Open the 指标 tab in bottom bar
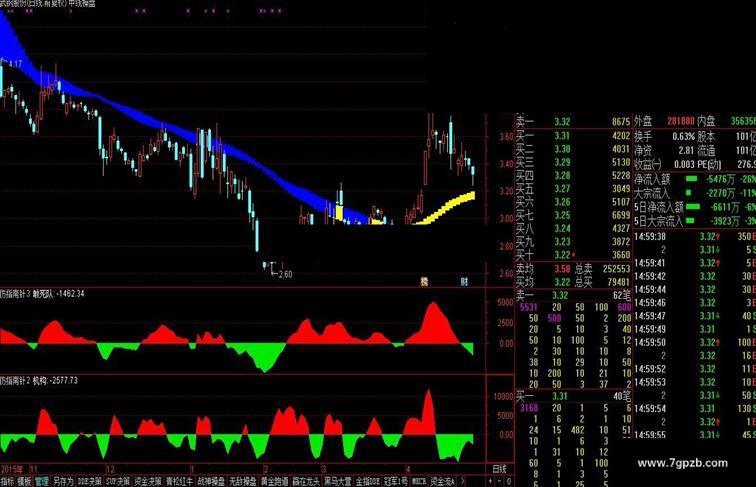756x487 pixels. click(7, 481)
